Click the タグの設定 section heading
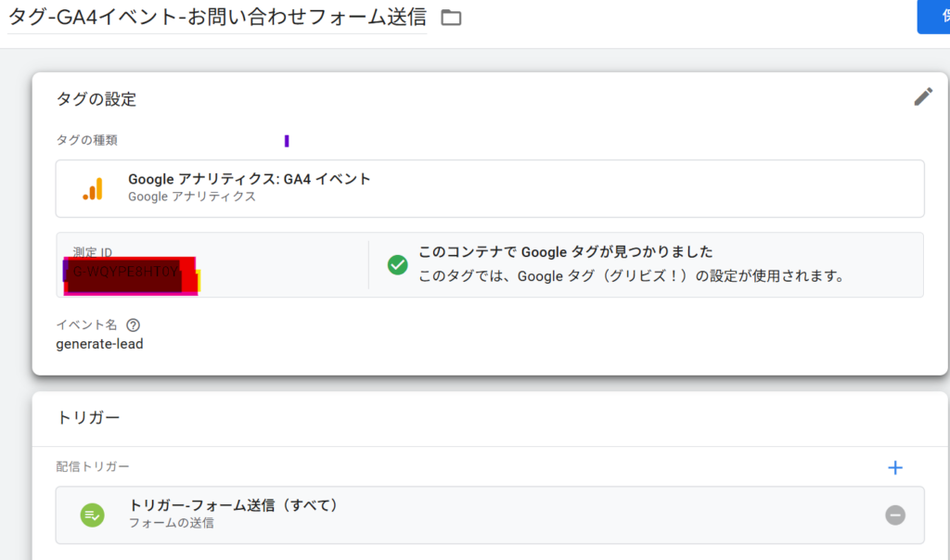The image size is (950, 560). pos(96,99)
